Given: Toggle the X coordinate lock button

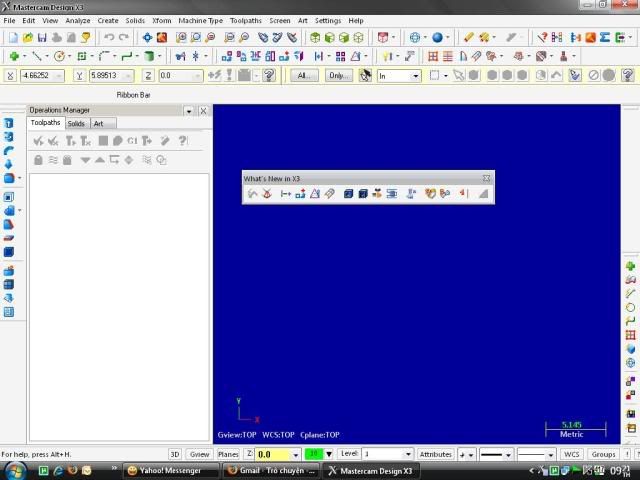Looking at the screenshot, I should [x=10, y=76].
